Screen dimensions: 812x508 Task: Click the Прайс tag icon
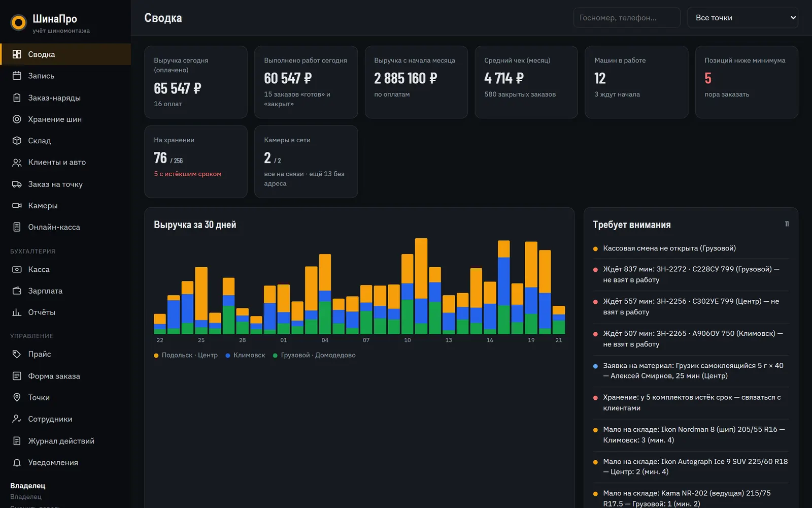coord(17,354)
